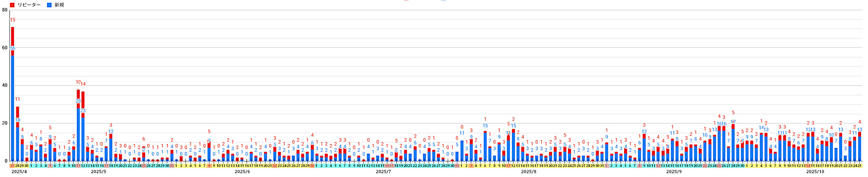Viewport: 868px width, 177px height.
Task: Click the 2025/7 month label
Action: 384,172
